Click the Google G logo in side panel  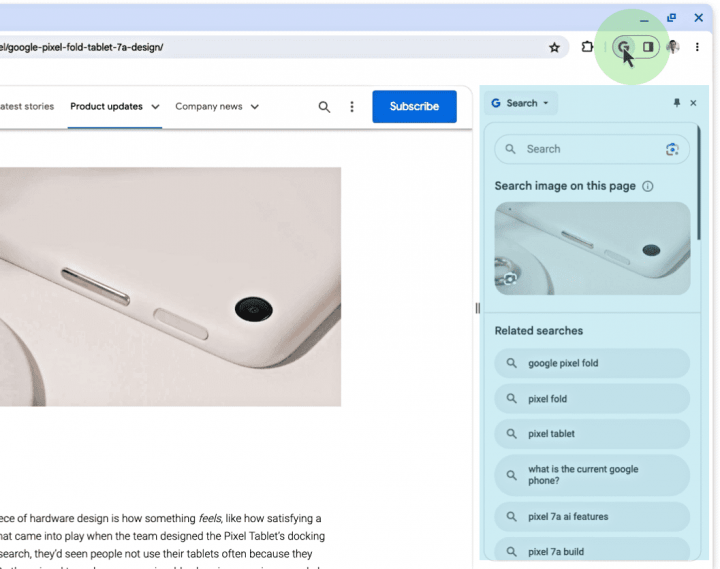point(496,103)
